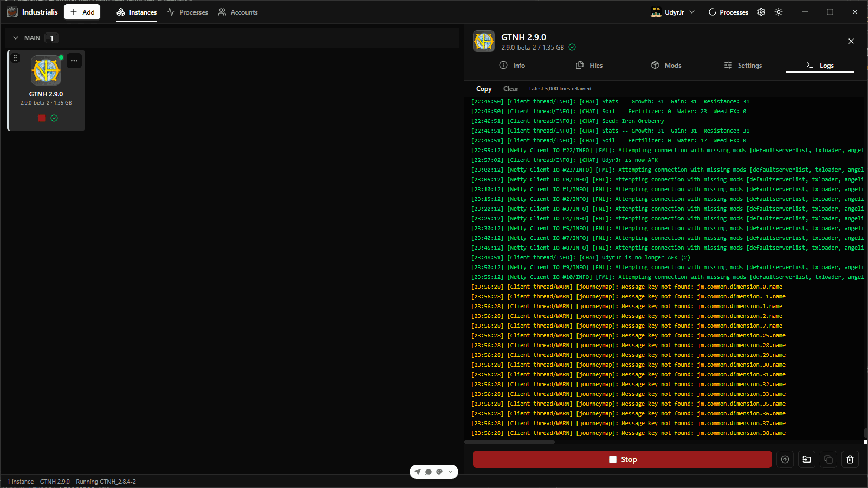Click the GTNH pack icon in details header
This screenshot has width=868, height=488.
click(x=484, y=41)
